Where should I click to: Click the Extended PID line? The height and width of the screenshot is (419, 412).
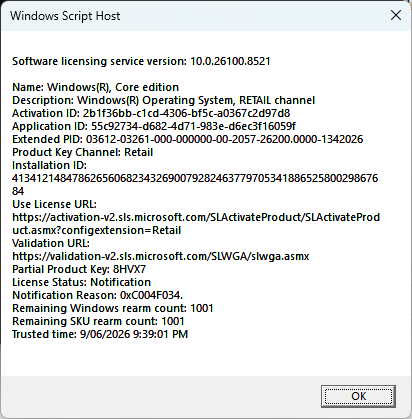click(x=187, y=139)
